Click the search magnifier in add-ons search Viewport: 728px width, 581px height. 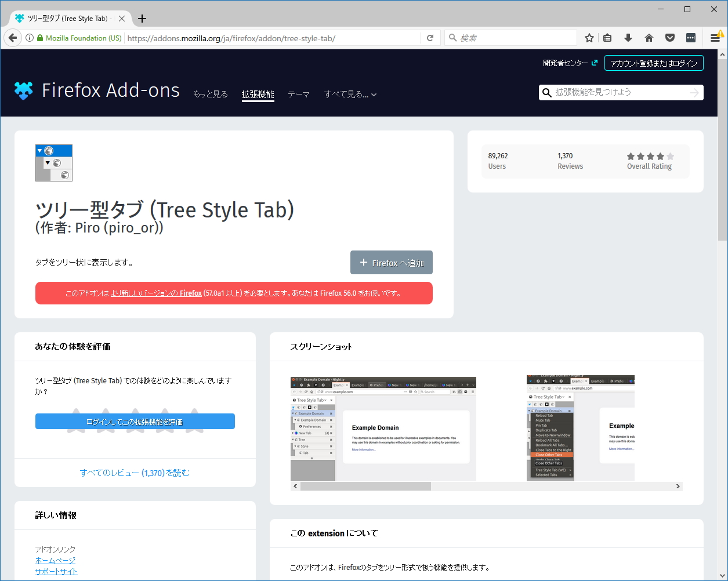[x=546, y=93]
